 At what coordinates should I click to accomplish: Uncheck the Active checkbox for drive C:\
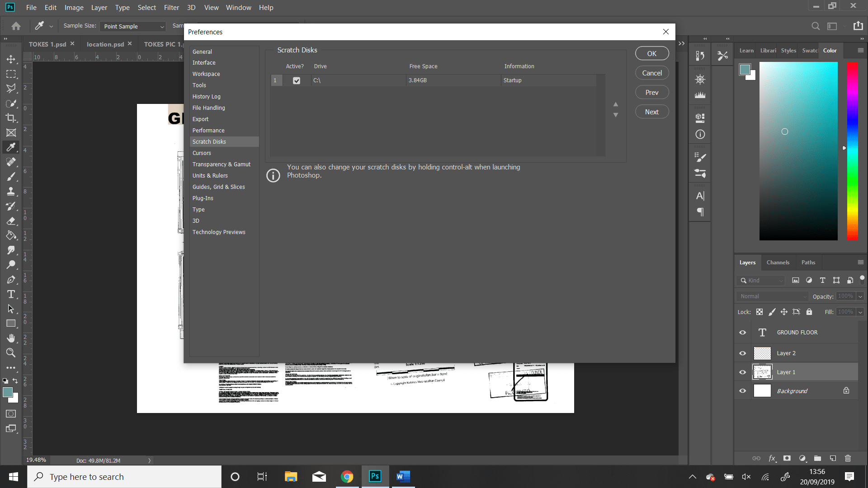pyautogui.click(x=297, y=80)
